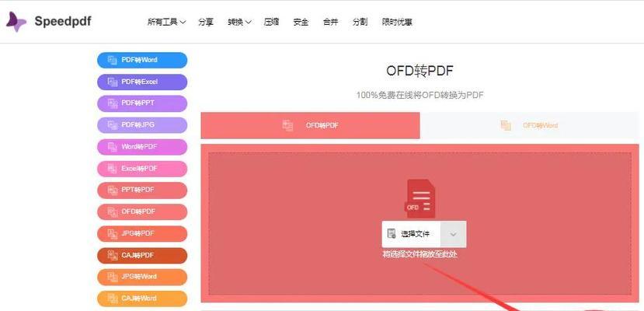This screenshot has width=644, height=311.
Task: Click the icon on CAJ转Word button
Action: (112, 299)
